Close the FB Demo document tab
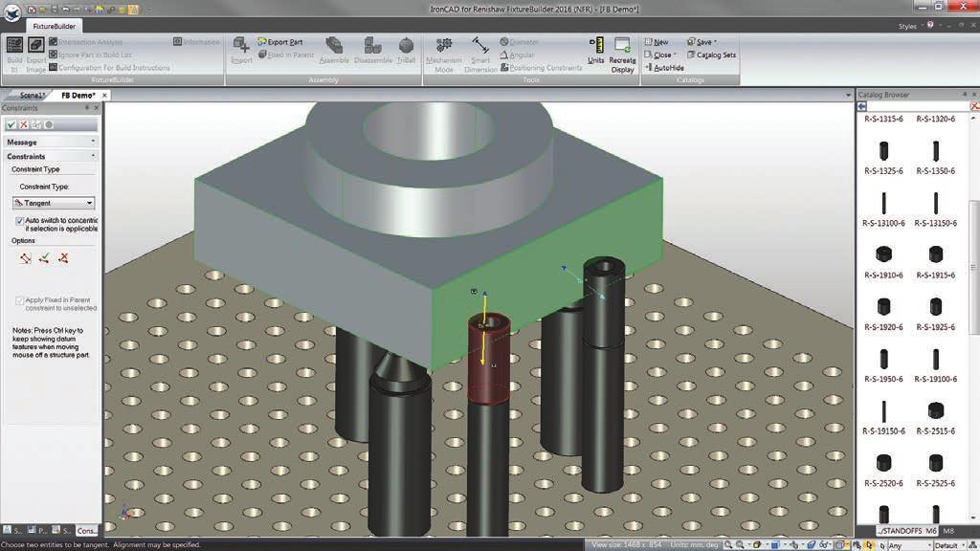 click(x=104, y=96)
